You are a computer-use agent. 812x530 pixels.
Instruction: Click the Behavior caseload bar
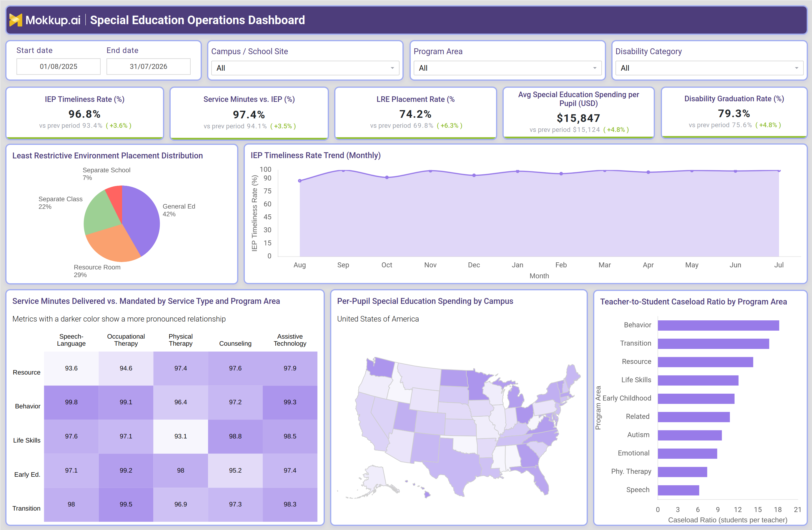click(718, 325)
